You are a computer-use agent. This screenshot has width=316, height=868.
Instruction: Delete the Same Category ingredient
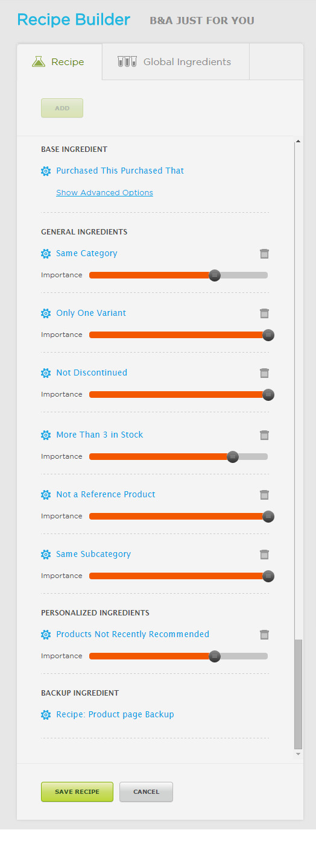[264, 254]
